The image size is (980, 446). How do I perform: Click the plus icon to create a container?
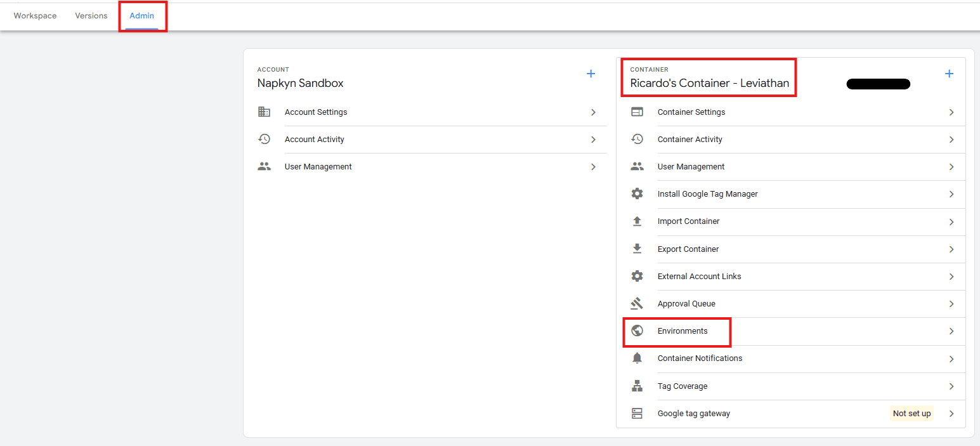tap(949, 74)
